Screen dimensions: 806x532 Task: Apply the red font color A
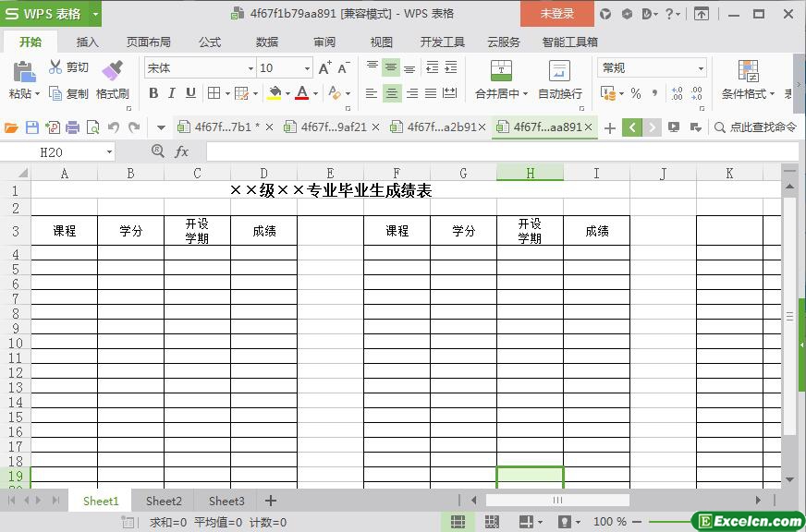click(302, 93)
